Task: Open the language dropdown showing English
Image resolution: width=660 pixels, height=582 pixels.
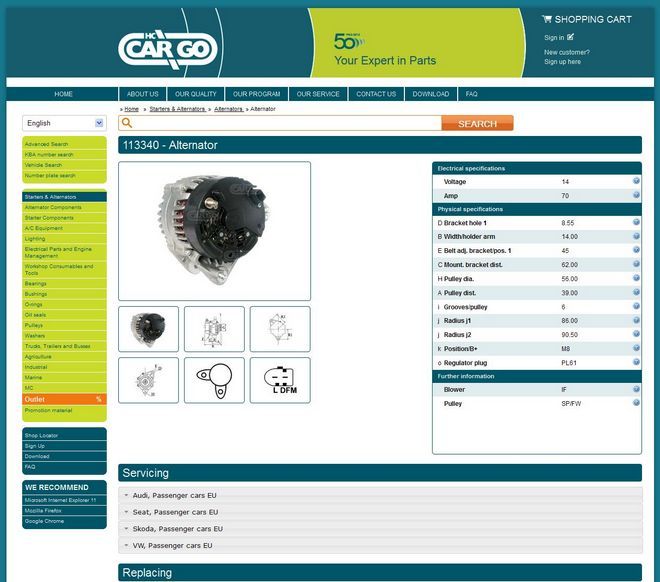Action: [x=64, y=123]
